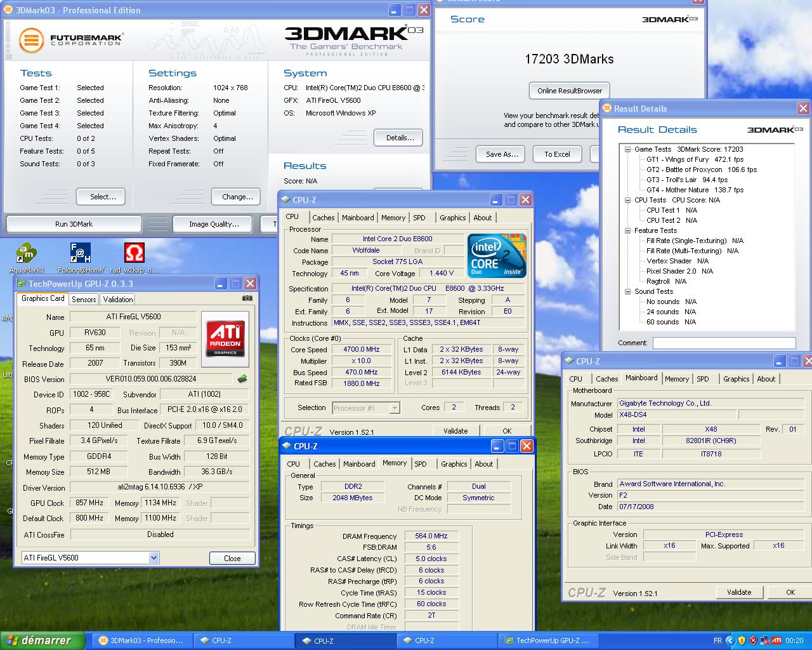Click the System Details... button
The image size is (812, 650).
coord(400,138)
